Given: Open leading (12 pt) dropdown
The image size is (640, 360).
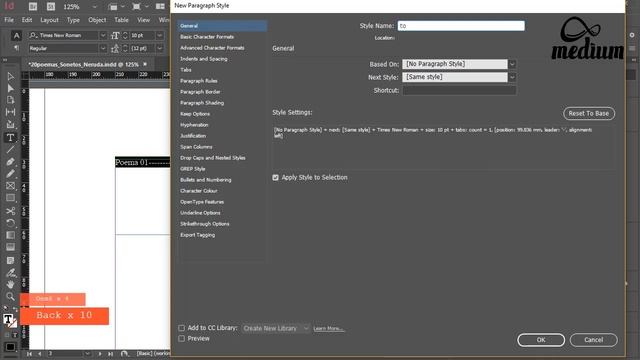Looking at the screenshot, I should click(160, 48).
